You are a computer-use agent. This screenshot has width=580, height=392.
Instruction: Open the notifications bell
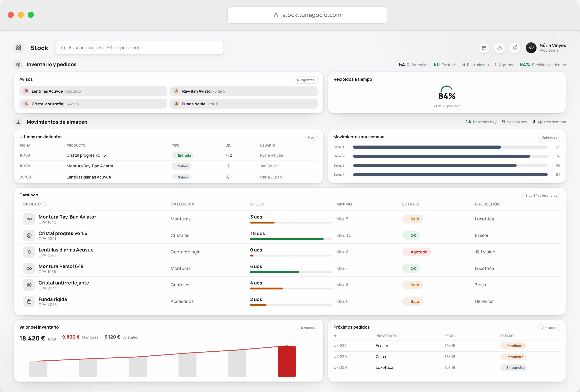[x=515, y=48]
